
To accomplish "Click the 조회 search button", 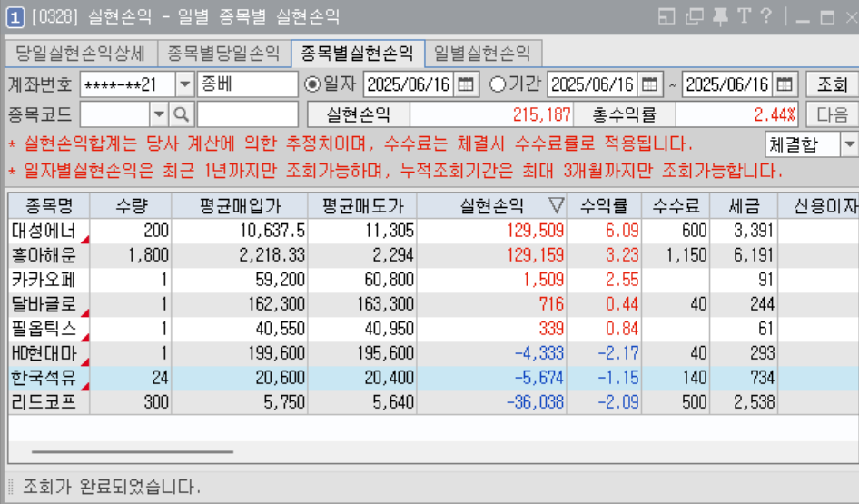I will pos(832,84).
